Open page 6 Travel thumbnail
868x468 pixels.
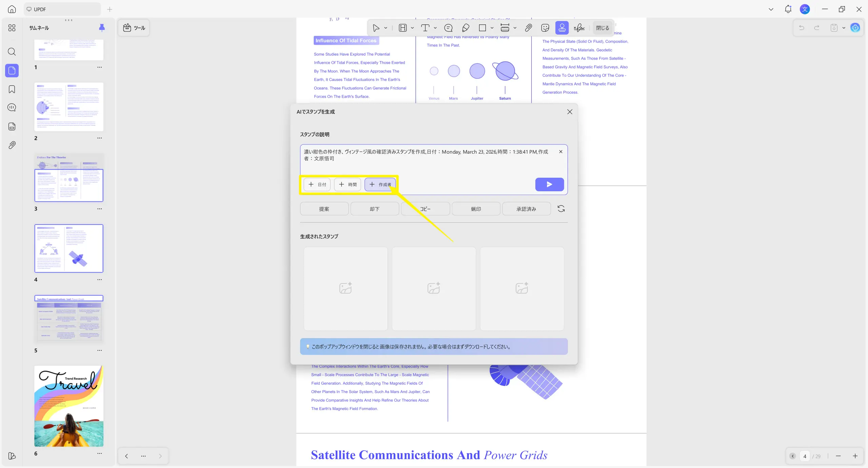coord(69,406)
